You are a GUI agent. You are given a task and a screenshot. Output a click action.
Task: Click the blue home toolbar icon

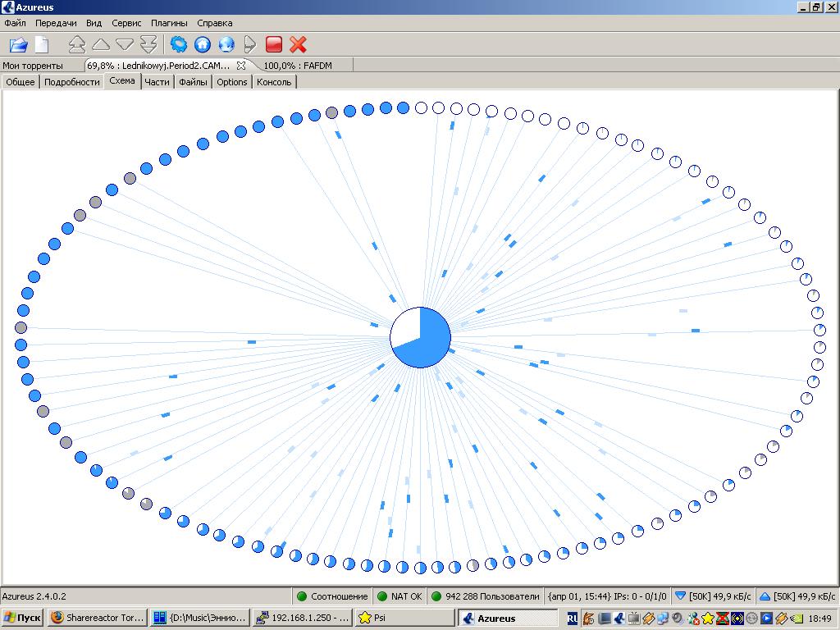coord(203,44)
